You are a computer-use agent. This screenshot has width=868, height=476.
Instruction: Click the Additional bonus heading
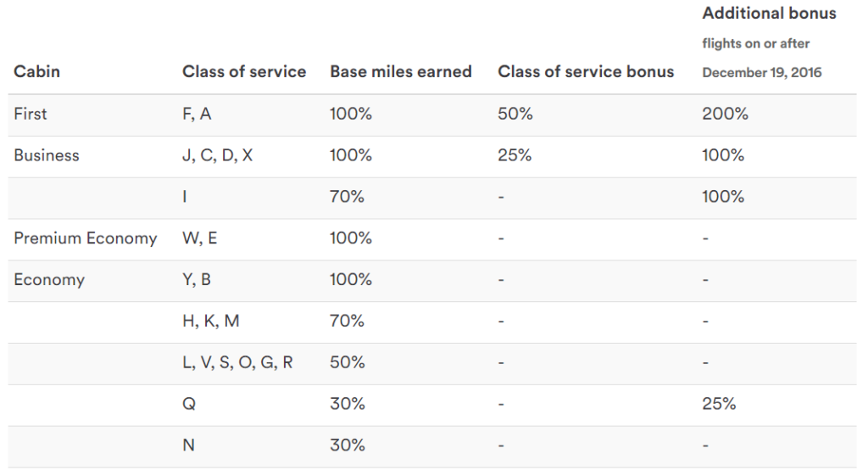point(769,14)
